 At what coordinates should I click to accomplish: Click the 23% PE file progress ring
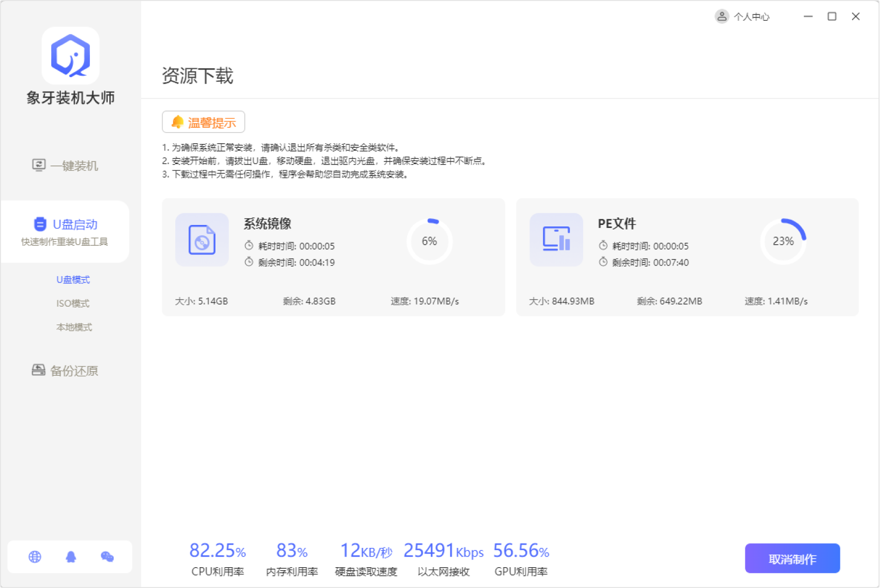(783, 241)
